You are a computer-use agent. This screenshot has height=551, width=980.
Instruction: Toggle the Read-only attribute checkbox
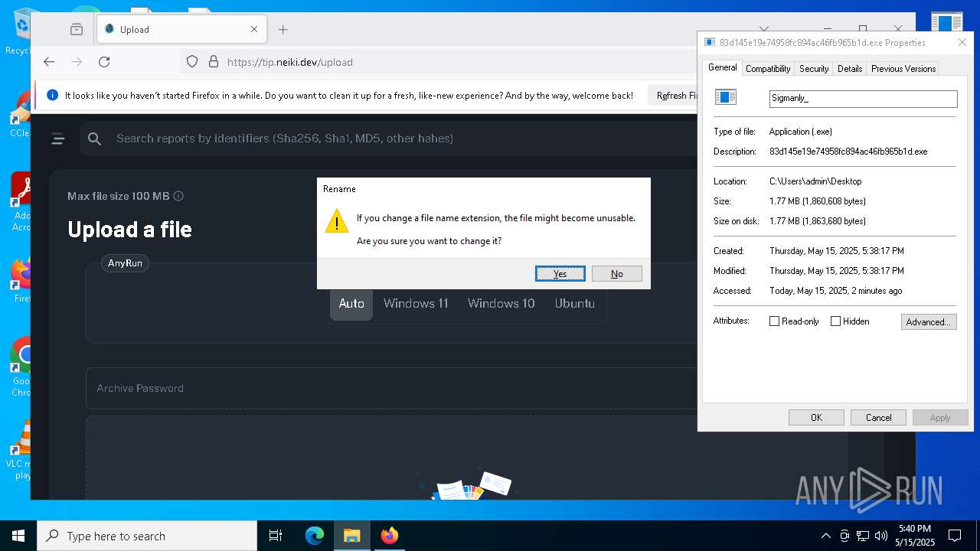tap(774, 321)
